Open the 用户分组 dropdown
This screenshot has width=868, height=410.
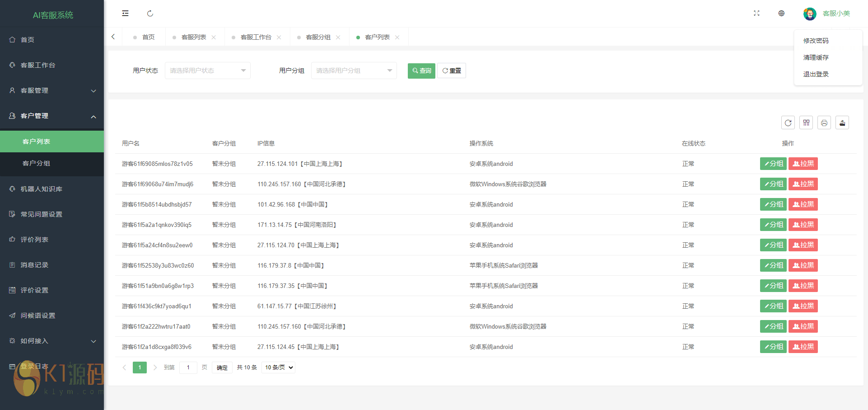tap(354, 71)
